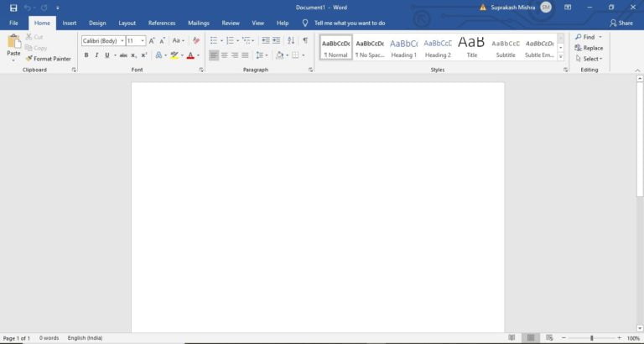Apply the Heading 1 style
The height and width of the screenshot is (344, 644).
(x=403, y=48)
